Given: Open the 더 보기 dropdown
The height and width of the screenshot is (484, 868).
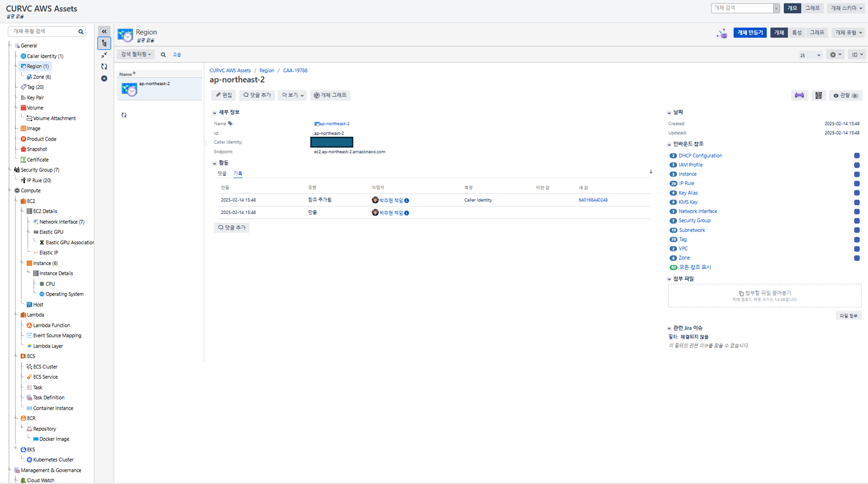Looking at the screenshot, I should click(x=293, y=95).
